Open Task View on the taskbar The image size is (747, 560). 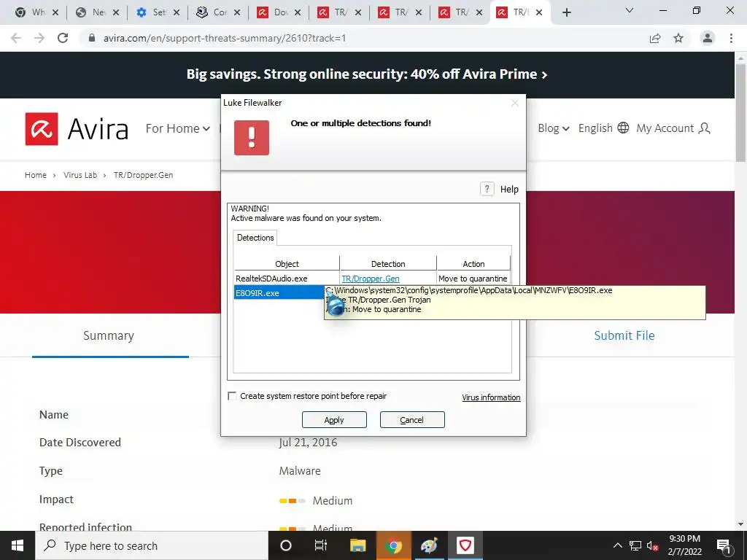click(321, 545)
